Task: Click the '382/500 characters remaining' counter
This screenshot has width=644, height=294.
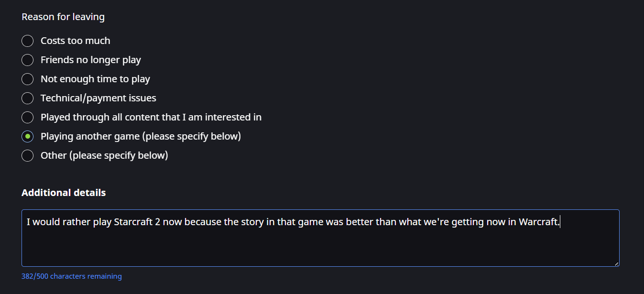Action: tap(71, 276)
